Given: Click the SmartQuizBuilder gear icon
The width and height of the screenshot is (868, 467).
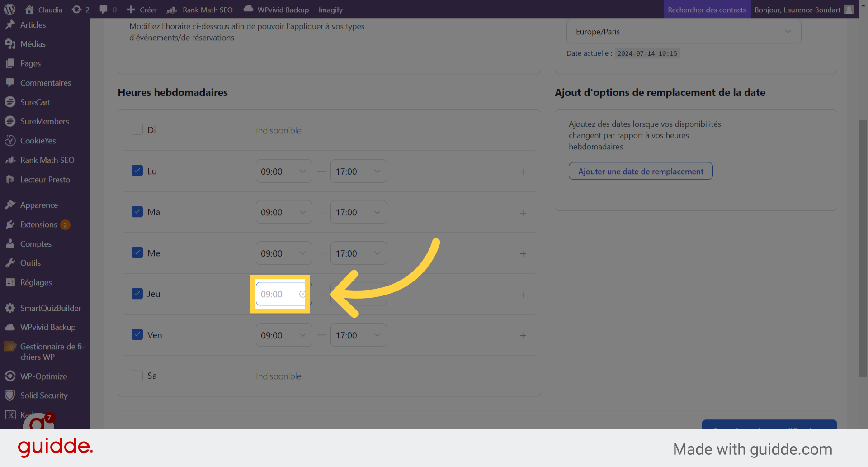Looking at the screenshot, I should click(10, 308).
